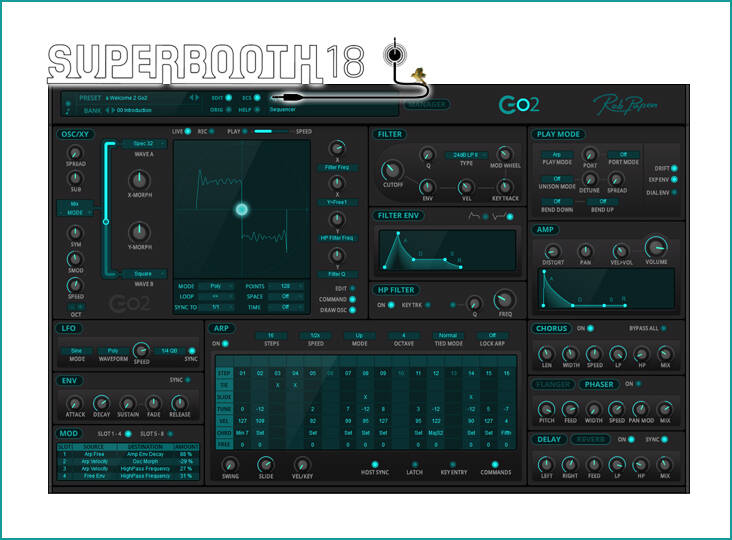Click the peak point of Filter Env curve
Screen dimensions: 732x540
(398, 233)
